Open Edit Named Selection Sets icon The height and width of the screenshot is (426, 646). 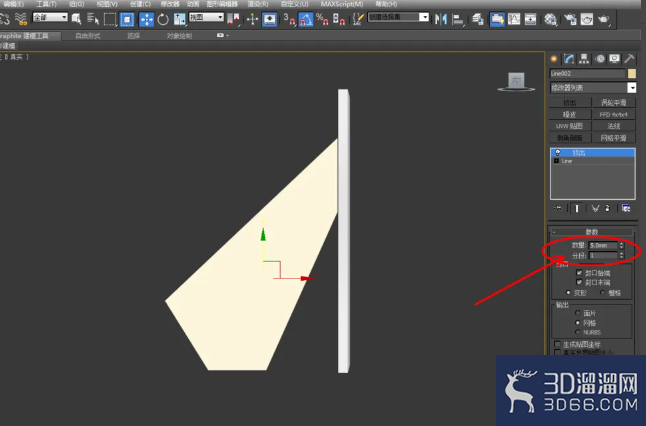(x=358, y=19)
